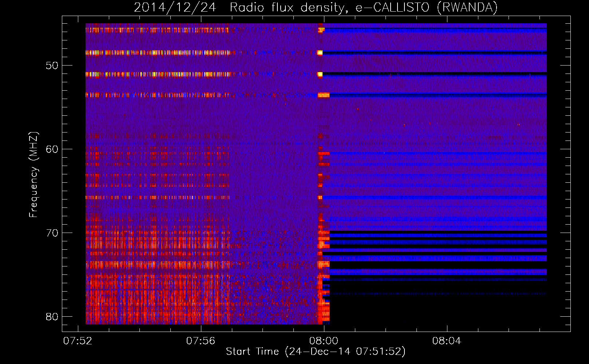
Task: Select the 'Frequency (MHZ)' y-axis label
Action: (x=33, y=175)
